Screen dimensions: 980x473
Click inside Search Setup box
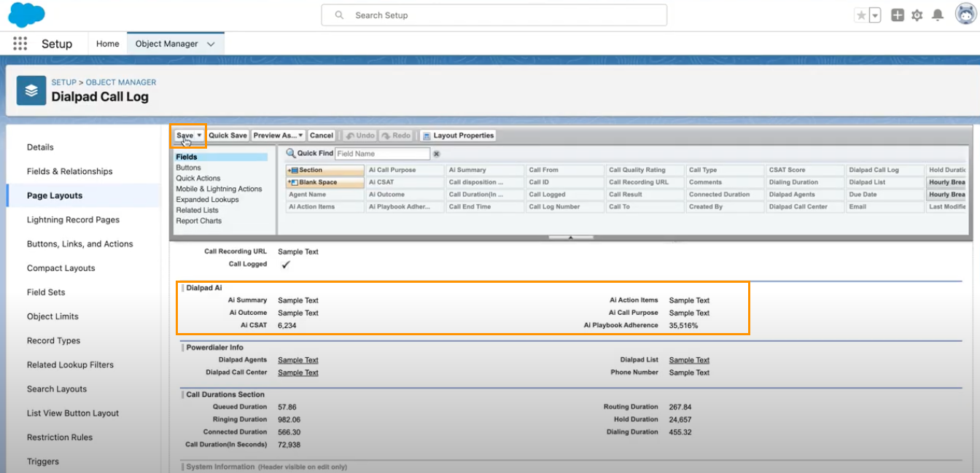click(494, 15)
